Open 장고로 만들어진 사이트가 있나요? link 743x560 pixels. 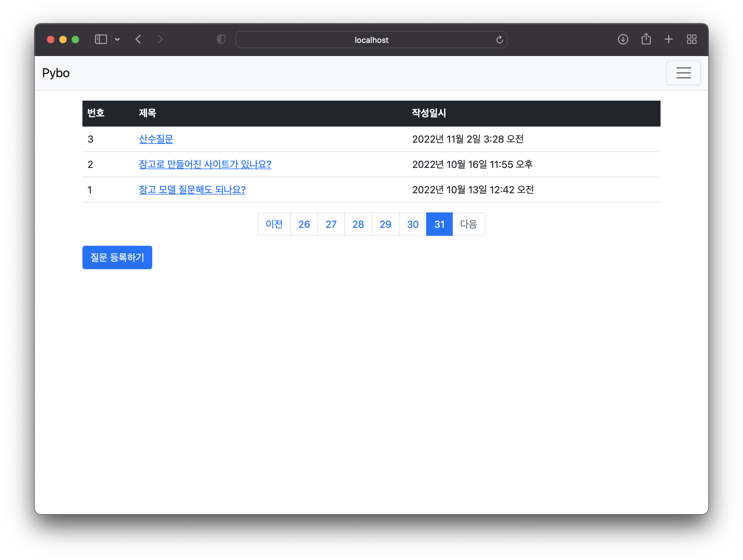205,165
